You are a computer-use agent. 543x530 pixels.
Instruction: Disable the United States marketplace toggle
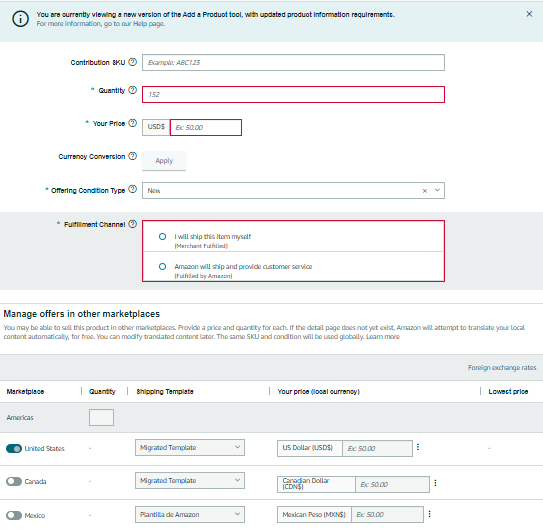pyautogui.click(x=14, y=449)
